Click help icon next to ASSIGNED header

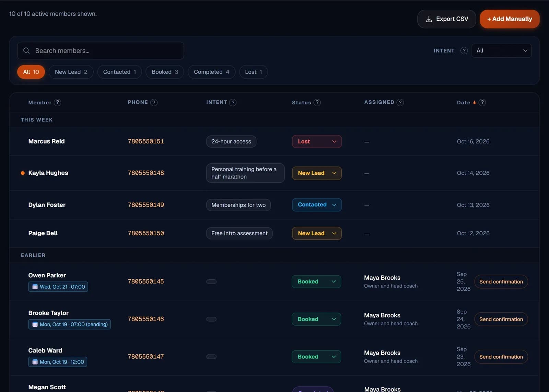pyautogui.click(x=400, y=102)
